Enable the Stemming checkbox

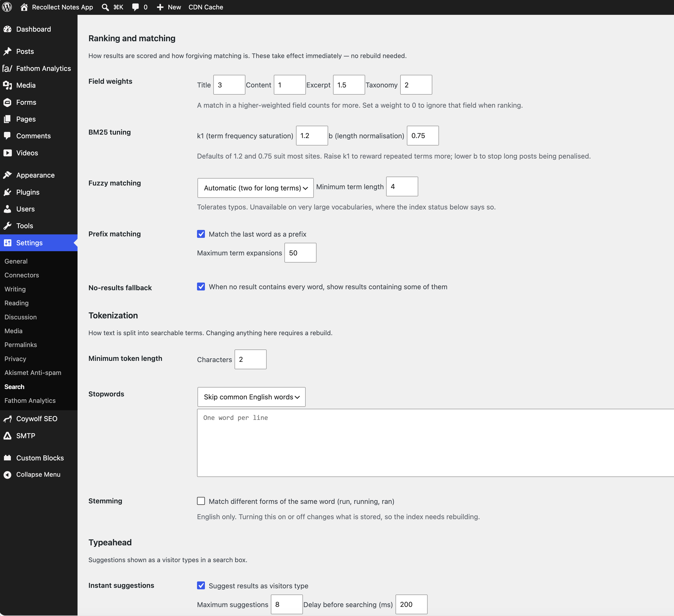click(201, 501)
